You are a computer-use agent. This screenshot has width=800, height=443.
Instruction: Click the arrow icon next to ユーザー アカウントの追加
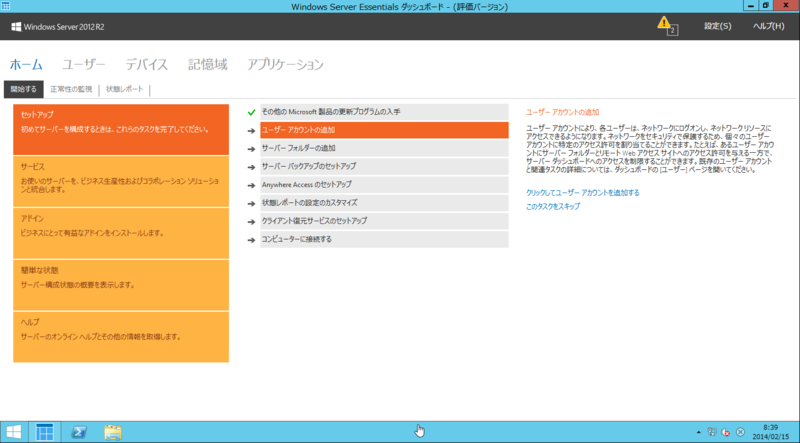point(251,131)
